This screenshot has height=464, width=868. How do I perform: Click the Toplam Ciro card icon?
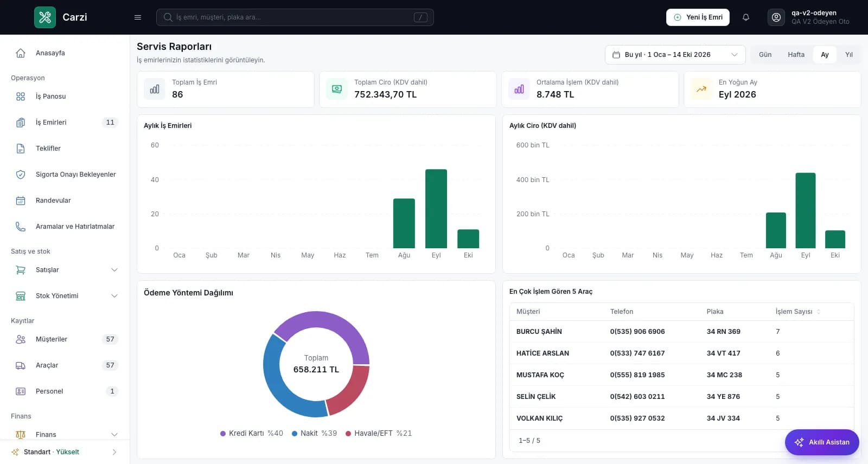pyautogui.click(x=337, y=89)
